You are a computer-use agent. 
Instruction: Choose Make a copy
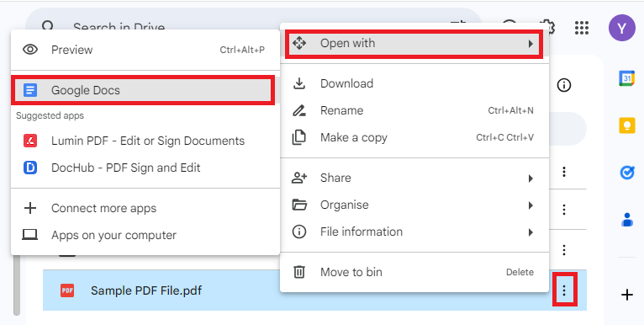[414, 137]
